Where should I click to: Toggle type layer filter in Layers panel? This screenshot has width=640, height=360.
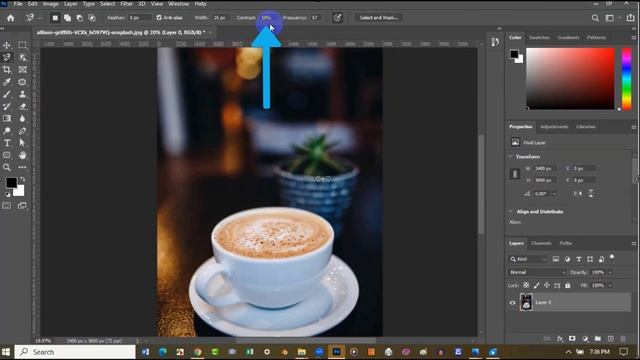578,259
